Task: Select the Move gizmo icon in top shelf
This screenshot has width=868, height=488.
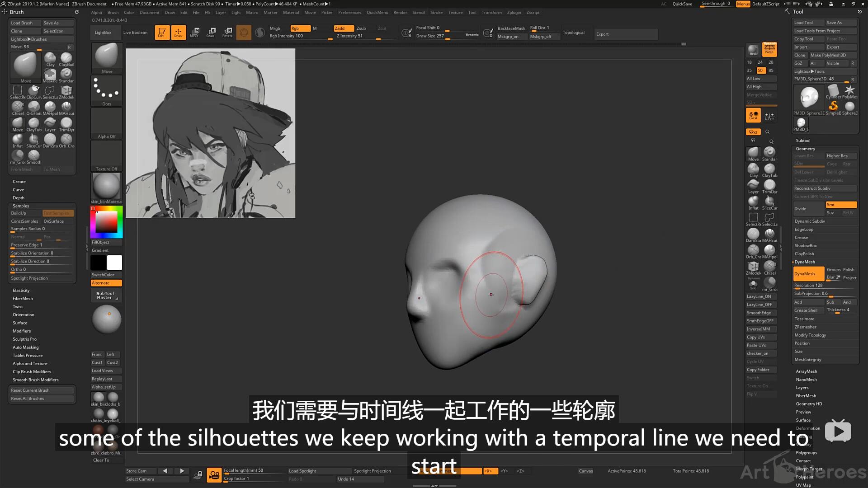Action: coord(194,33)
